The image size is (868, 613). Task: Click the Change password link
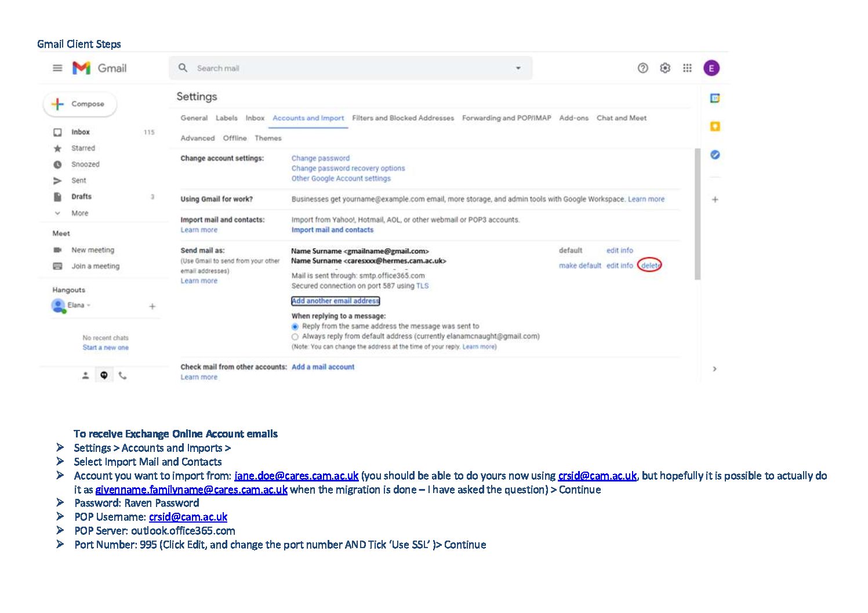321,158
